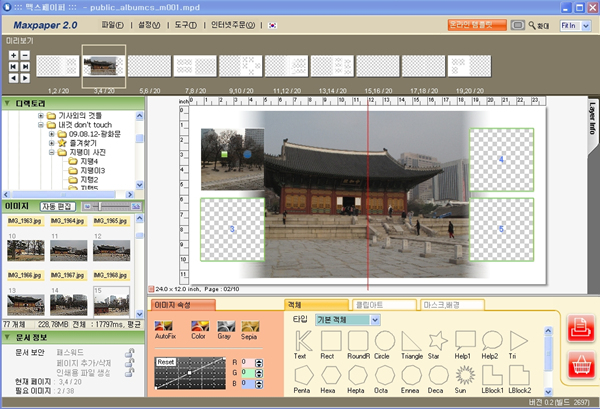Insert a Sun shape
The image size is (600, 409).
coord(464,379)
